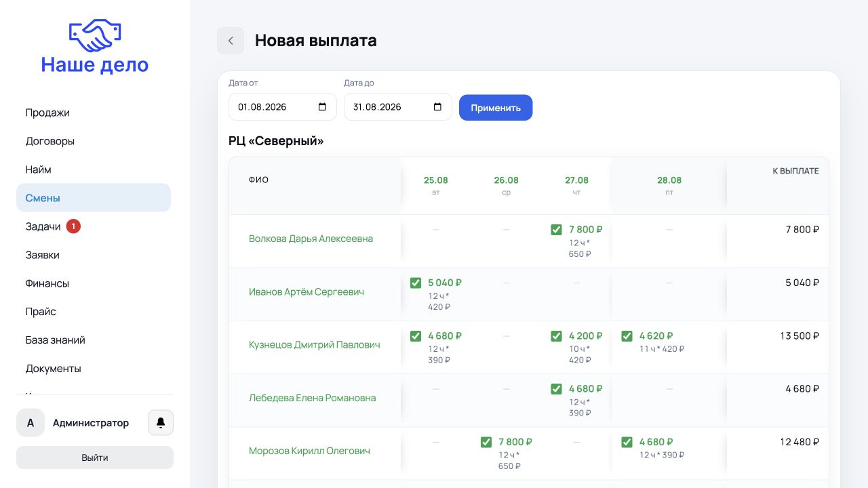Open calendar picker in Дата от field
The width and height of the screenshot is (868, 488).
[322, 107]
